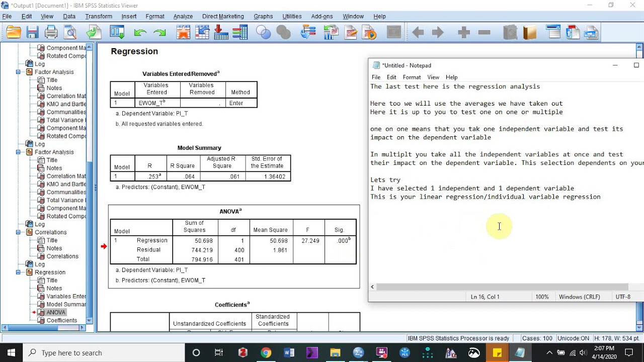Click the Demote right-arrow outline icon
Image resolution: width=644 pixels, height=362 pixels.
click(x=438, y=33)
